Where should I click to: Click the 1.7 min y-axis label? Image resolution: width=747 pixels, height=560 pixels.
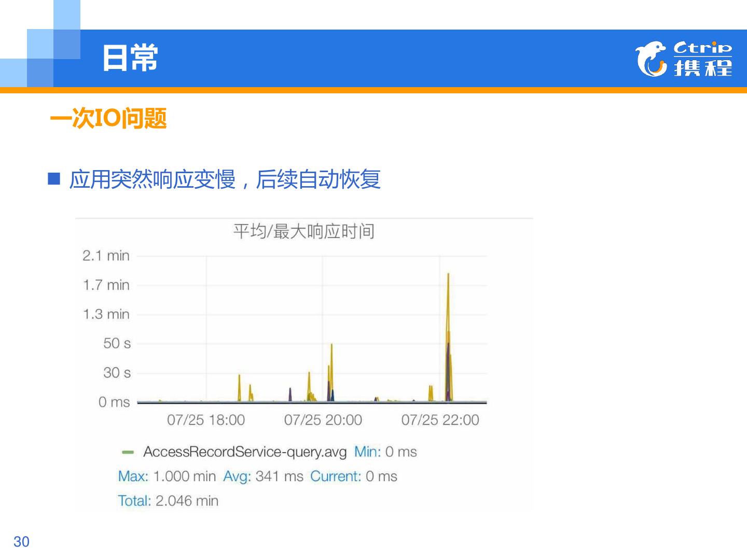[x=106, y=285]
